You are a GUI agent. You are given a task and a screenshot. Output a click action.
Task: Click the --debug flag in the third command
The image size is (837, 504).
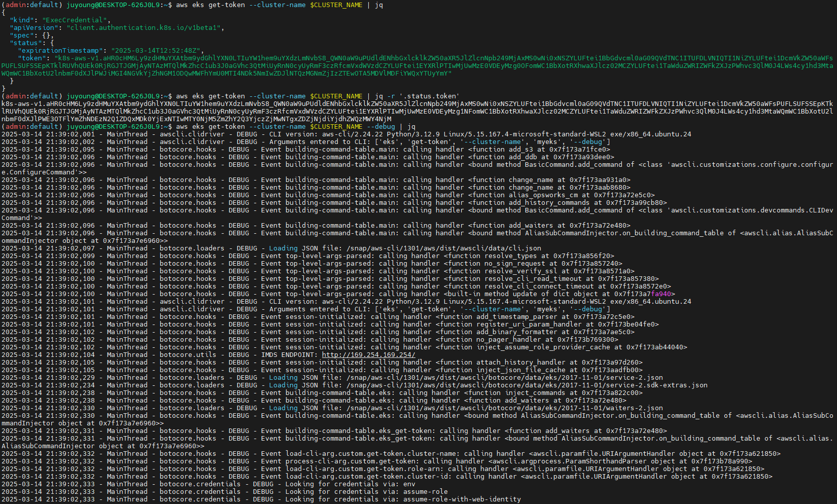(x=380, y=127)
